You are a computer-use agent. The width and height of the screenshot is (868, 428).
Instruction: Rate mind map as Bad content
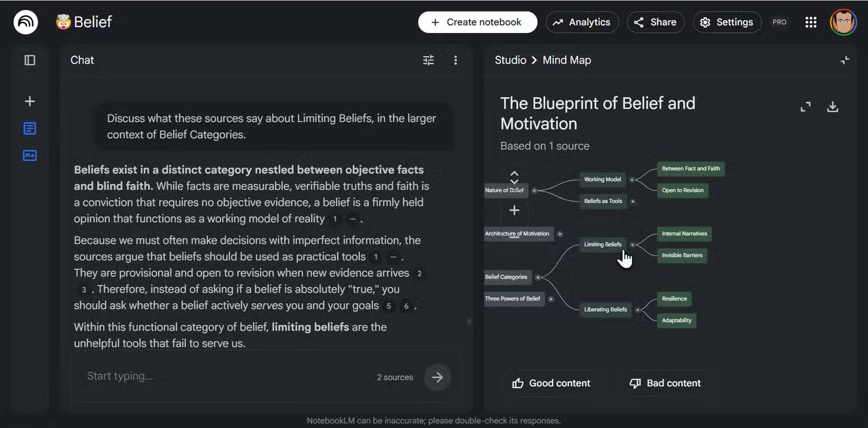click(665, 383)
